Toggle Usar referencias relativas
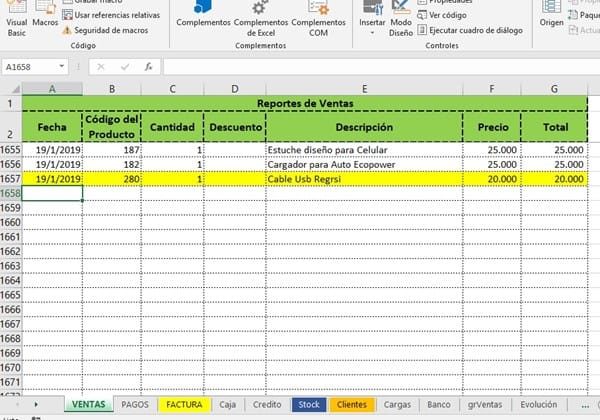600x420 pixels. point(111,15)
